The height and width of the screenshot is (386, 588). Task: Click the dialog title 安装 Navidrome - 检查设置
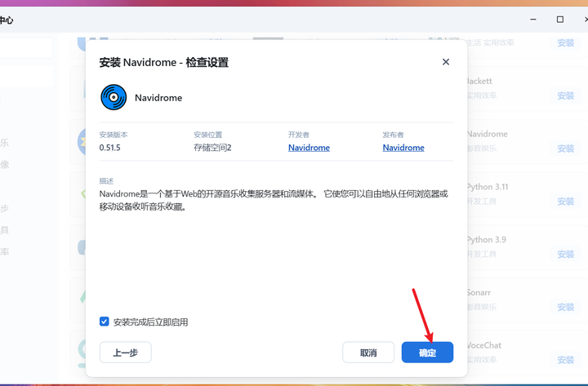tap(164, 62)
